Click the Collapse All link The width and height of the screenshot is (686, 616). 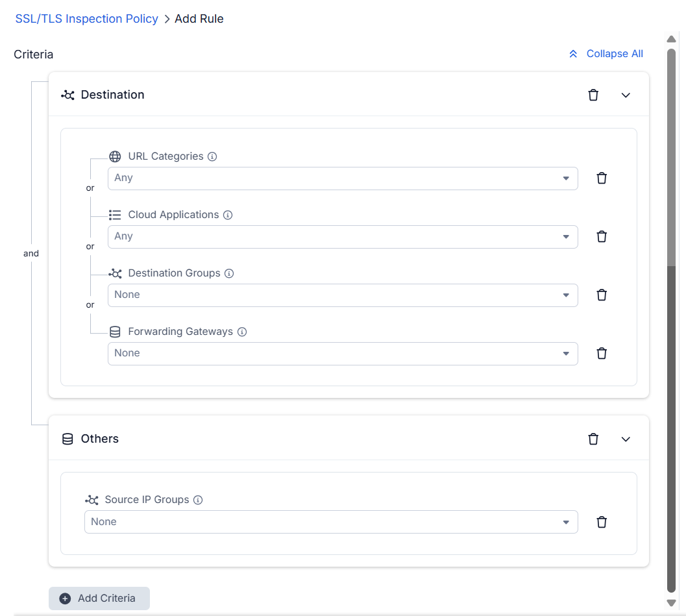(x=606, y=54)
